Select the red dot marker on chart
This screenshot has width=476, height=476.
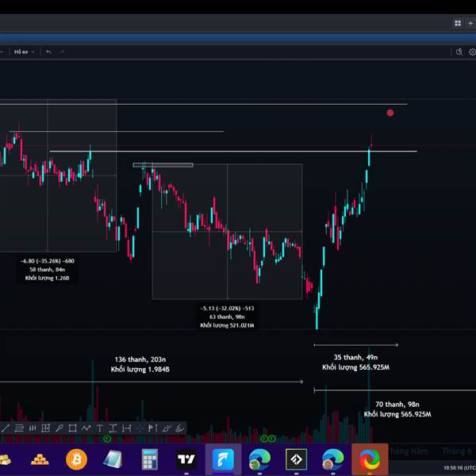click(x=390, y=113)
